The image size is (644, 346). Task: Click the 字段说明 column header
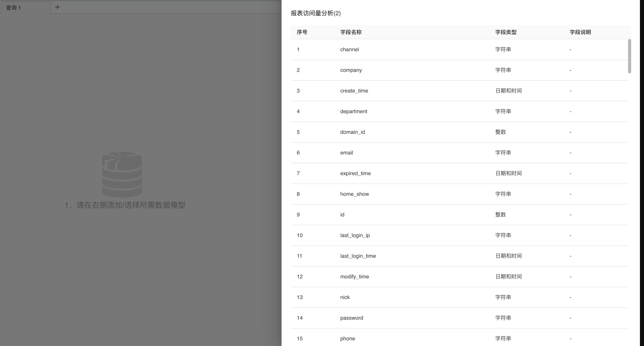point(580,32)
